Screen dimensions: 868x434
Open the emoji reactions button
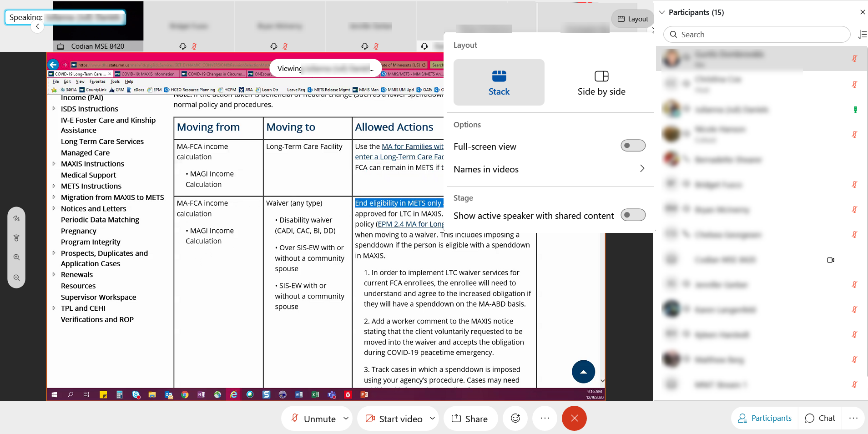click(x=515, y=418)
